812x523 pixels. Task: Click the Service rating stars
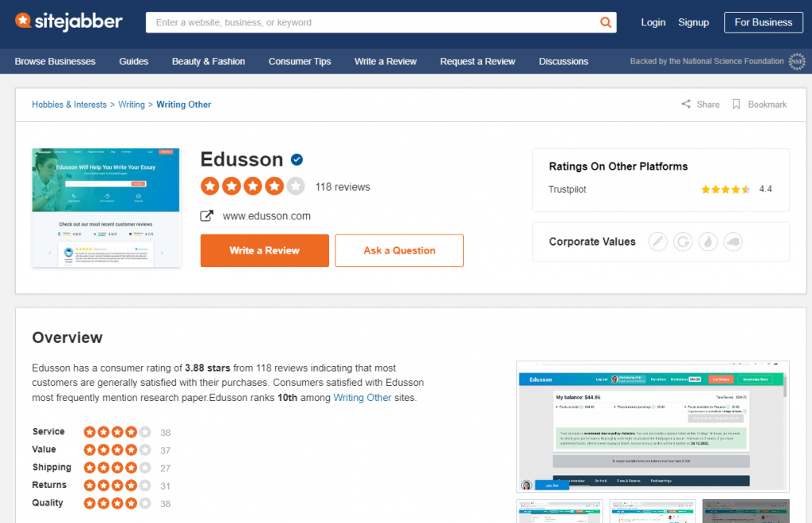tap(117, 432)
